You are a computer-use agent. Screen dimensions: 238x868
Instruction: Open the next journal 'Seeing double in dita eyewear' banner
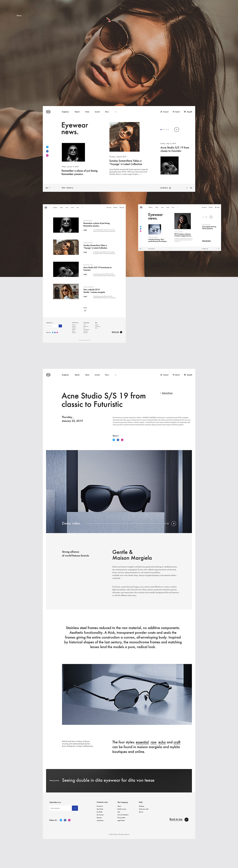119,780
